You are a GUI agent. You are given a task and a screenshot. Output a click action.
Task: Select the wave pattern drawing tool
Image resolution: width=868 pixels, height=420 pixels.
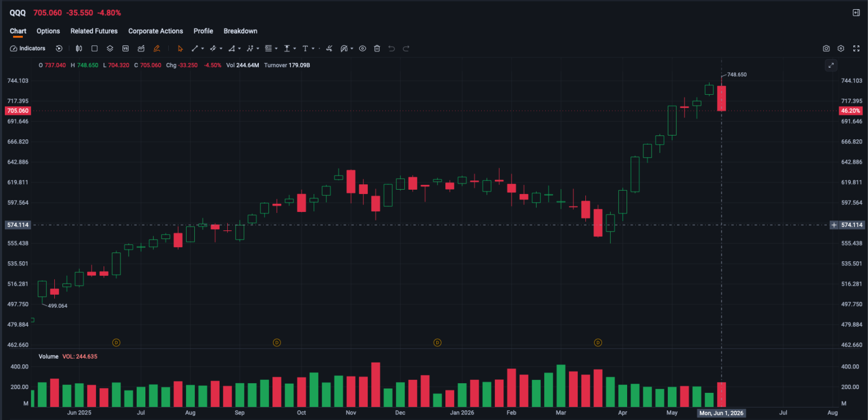pyautogui.click(x=250, y=48)
